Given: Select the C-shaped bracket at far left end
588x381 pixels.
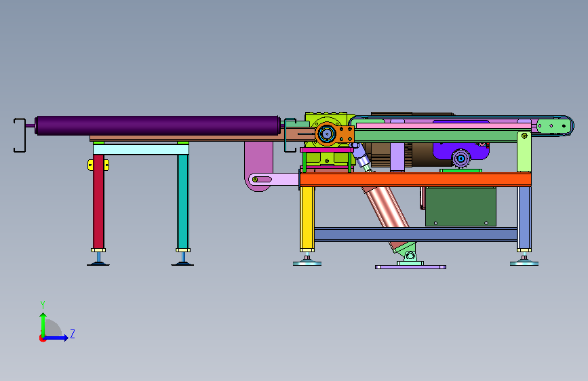Looking at the screenshot, I should point(20,135).
